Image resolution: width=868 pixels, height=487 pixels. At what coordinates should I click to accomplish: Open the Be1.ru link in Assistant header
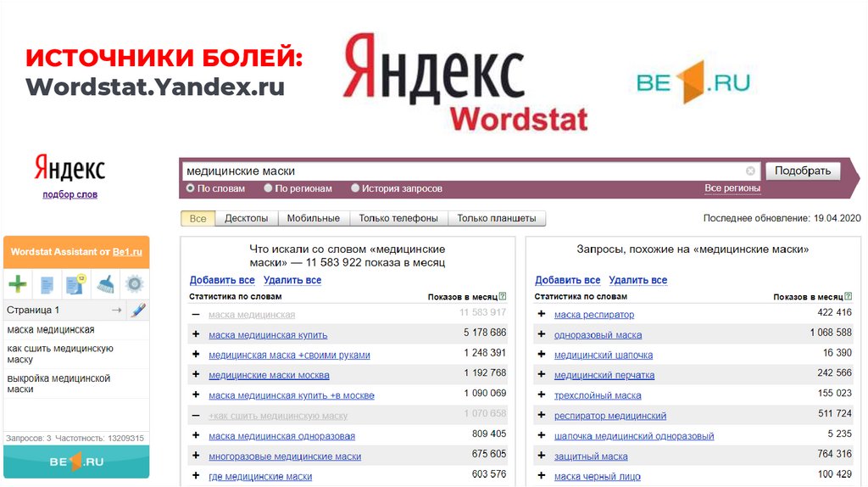(x=127, y=251)
